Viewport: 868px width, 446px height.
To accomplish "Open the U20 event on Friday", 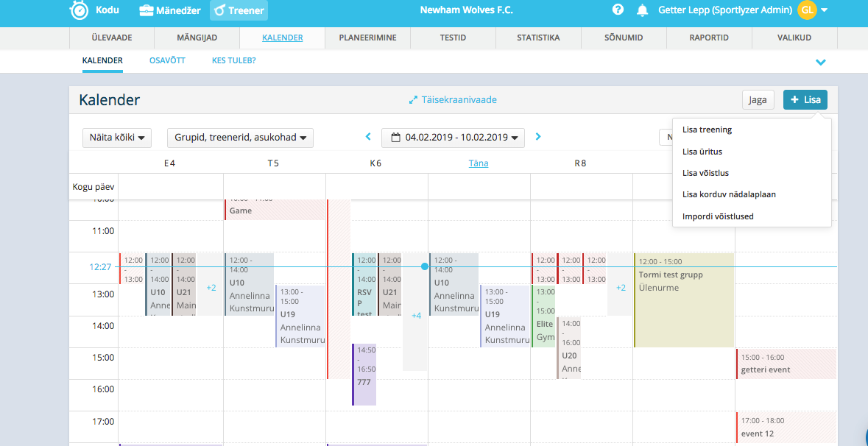I will [x=568, y=348].
